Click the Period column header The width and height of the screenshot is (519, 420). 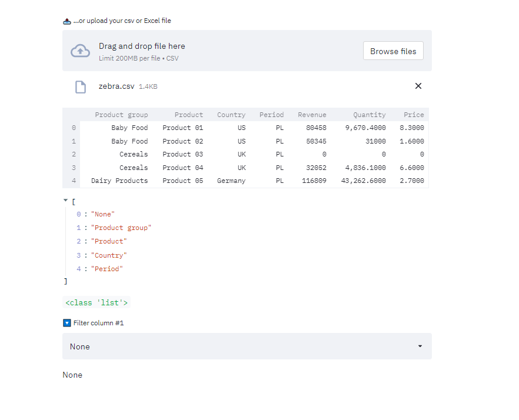pos(271,115)
